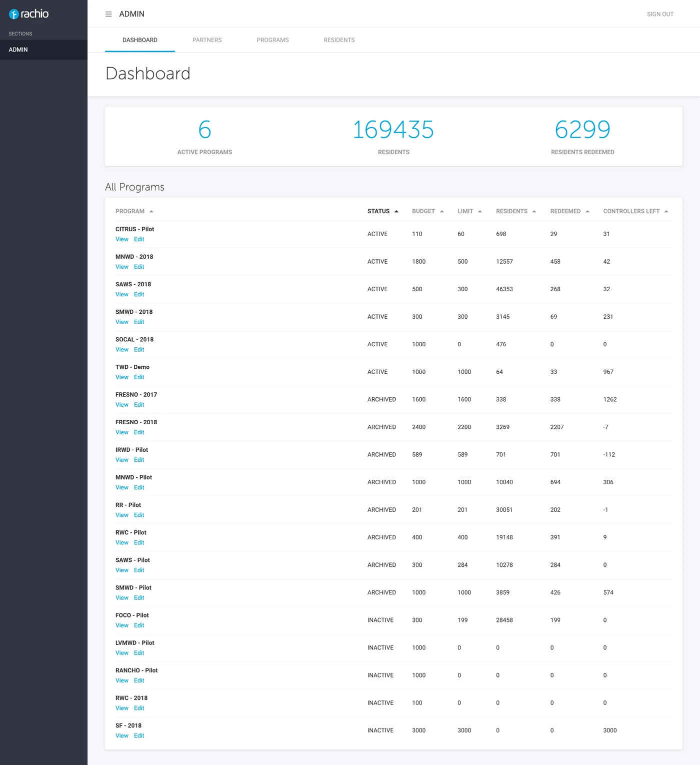View the SAWS - Pilot program
The image size is (700, 765).
[122, 570]
